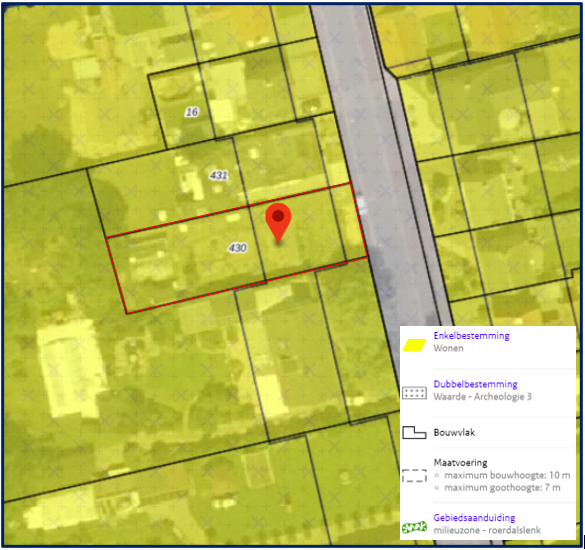The width and height of the screenshot is (585, 550).
Task: Click the red location pin marker
Action: pos(278,223)
